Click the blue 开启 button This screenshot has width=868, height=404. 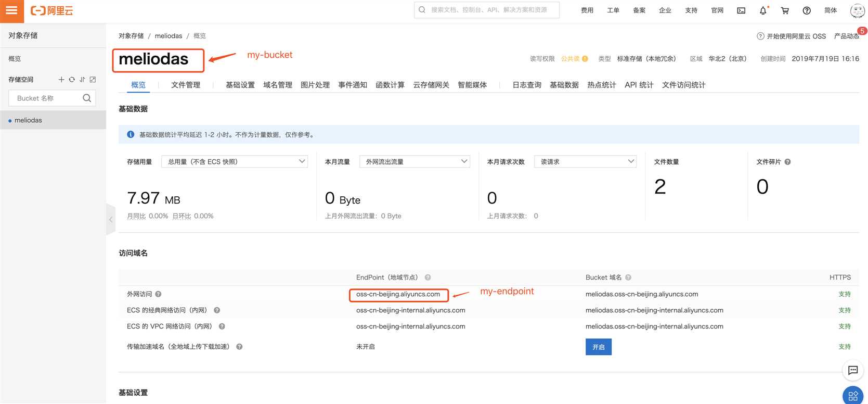click(599, 347)
